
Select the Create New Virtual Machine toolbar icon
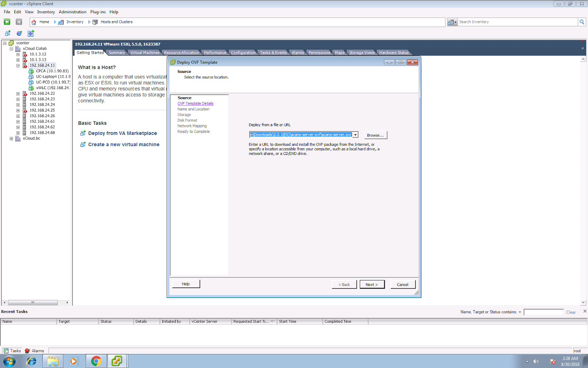[x=8, y=33]
